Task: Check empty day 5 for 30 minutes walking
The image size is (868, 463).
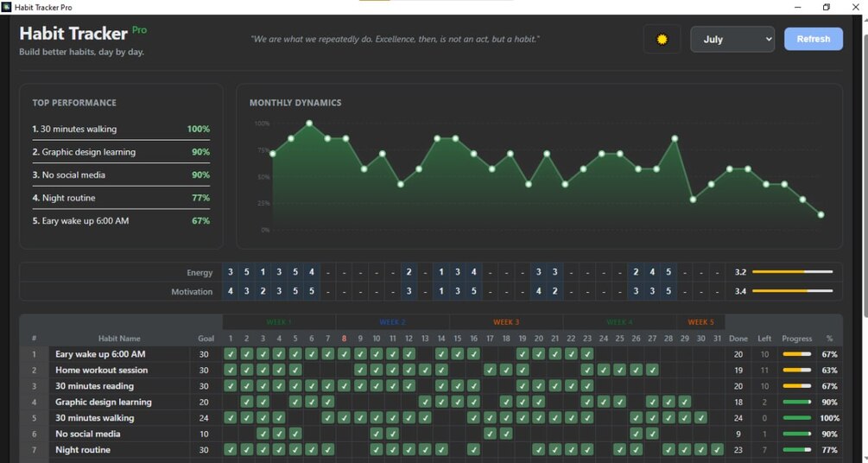Action: (x=295, y=418)
